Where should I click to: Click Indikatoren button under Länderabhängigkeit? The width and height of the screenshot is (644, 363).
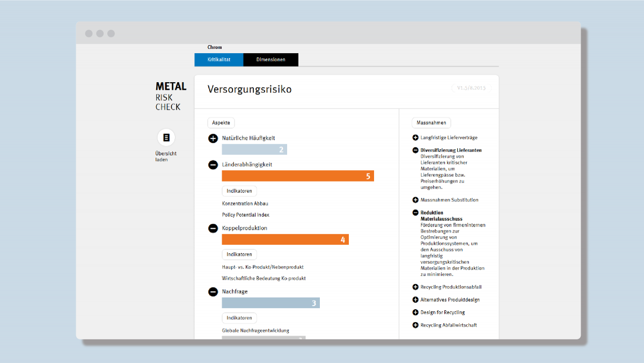point(239,191)
